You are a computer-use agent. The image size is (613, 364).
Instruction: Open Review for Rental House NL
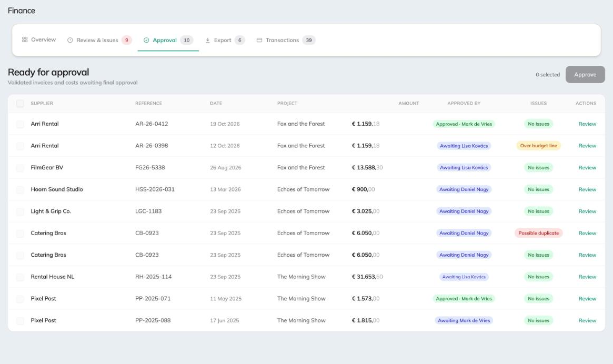(x=587, y=277)
